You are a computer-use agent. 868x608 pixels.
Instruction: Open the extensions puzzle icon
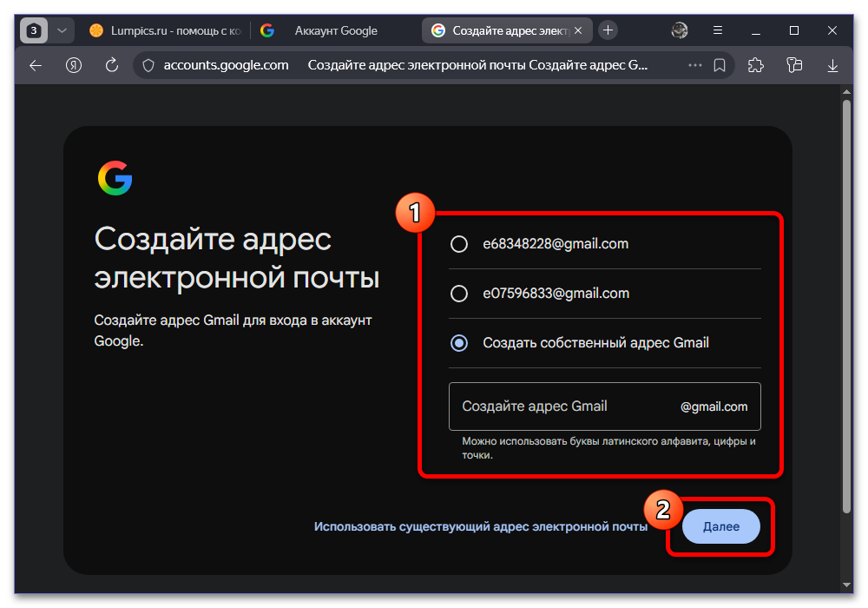[756, 65]
